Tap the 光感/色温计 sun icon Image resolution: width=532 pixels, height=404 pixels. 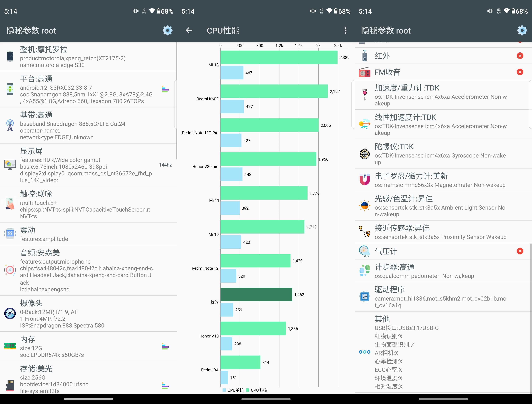tap(365, 205)
